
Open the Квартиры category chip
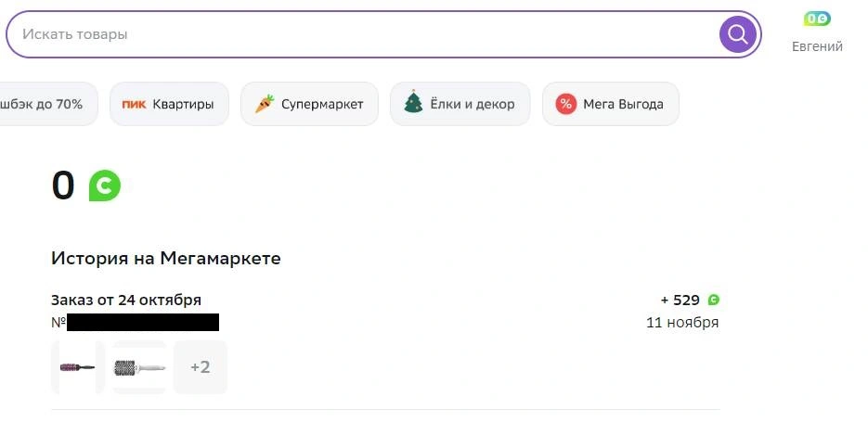[x=169, y=104]
